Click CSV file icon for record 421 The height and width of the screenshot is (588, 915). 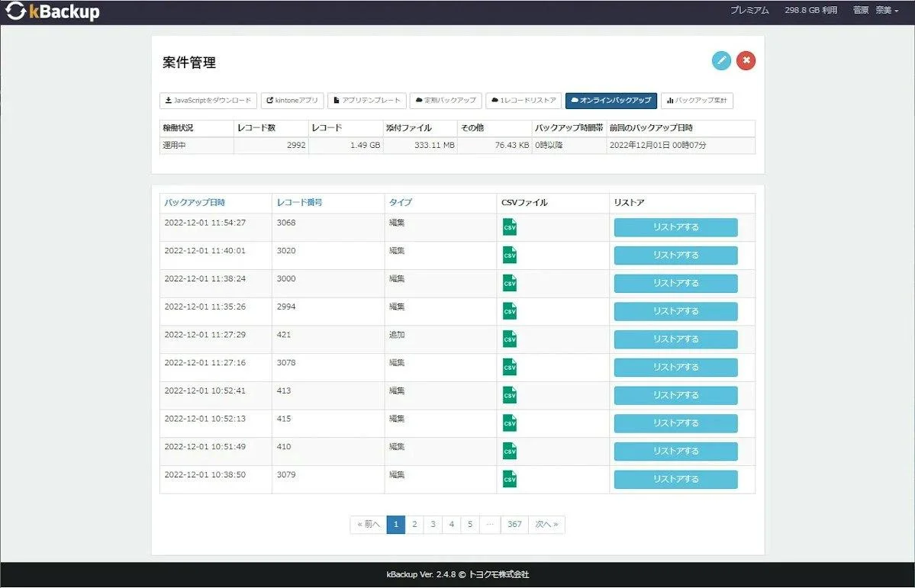[510, 339]
